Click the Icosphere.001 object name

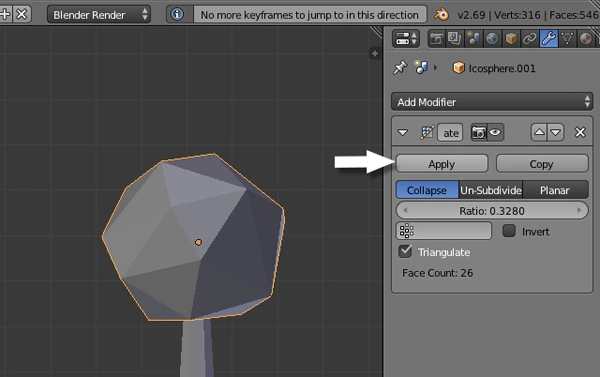pos(502,69)
